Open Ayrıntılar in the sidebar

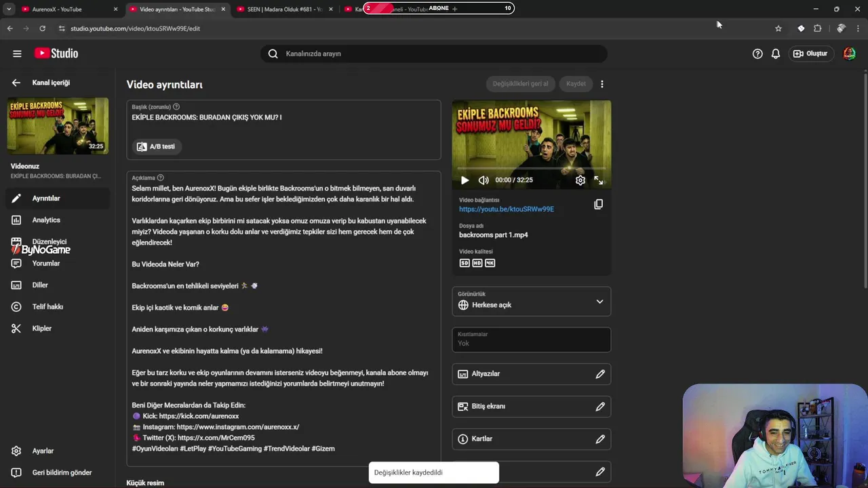click(58, 199)
